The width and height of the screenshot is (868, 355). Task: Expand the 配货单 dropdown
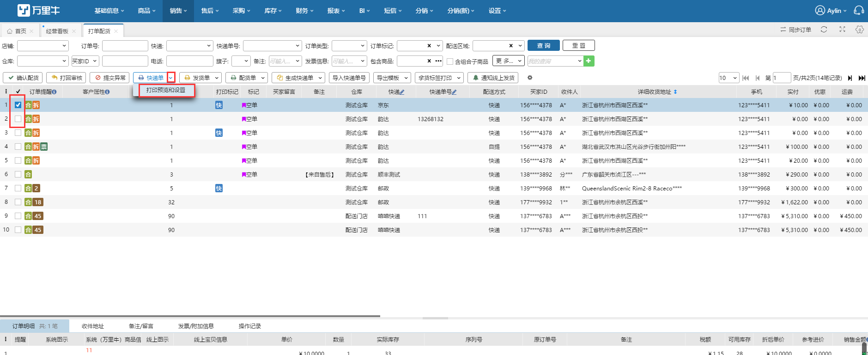tap(263, 78)
